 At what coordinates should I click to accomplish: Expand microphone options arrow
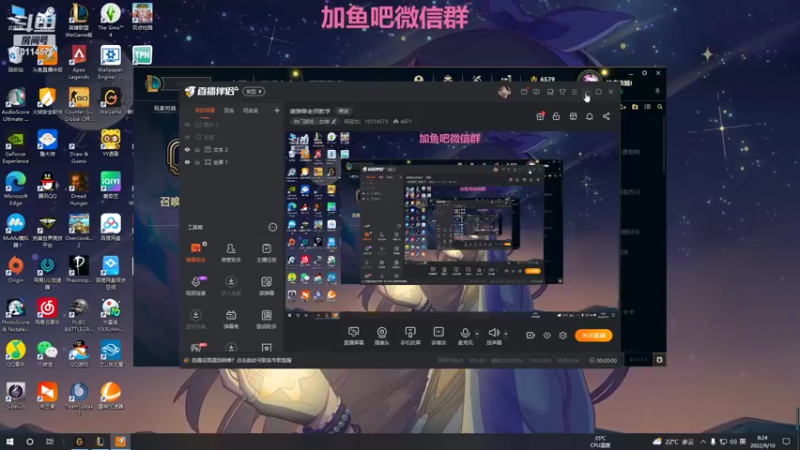point(477,334)
